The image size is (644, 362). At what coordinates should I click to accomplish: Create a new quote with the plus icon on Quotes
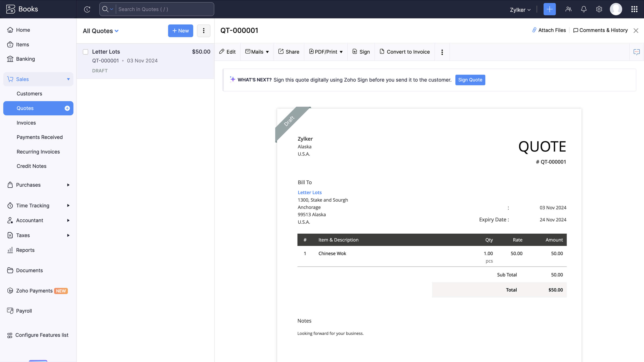67,108
